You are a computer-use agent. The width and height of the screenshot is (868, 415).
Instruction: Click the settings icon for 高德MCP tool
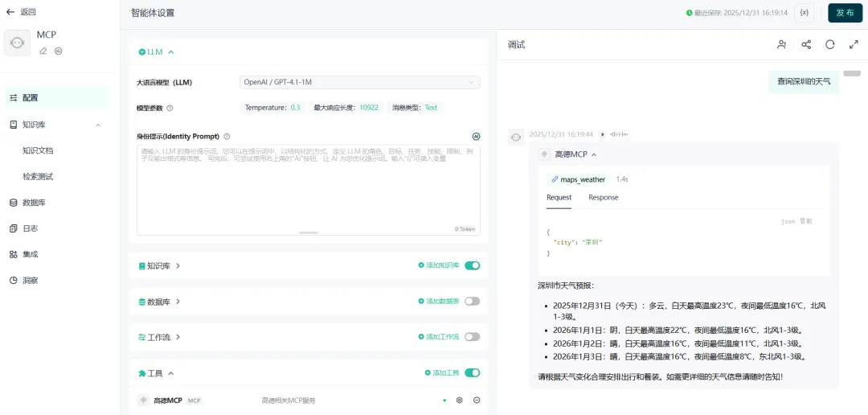point(460,400)
